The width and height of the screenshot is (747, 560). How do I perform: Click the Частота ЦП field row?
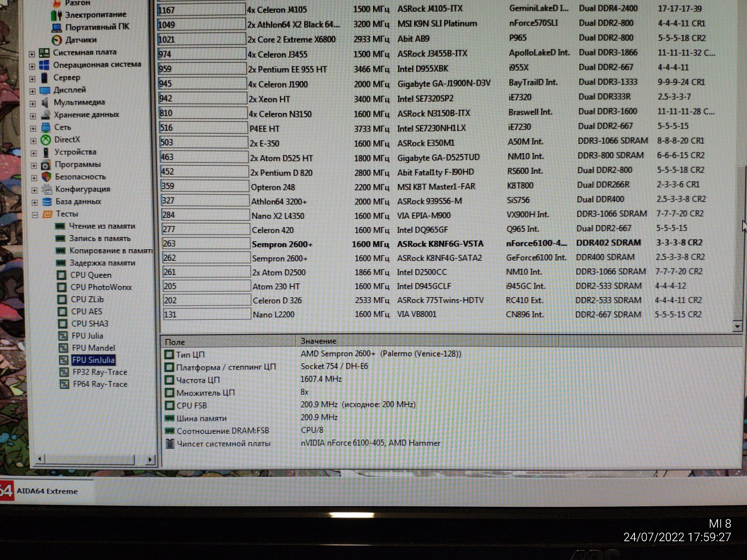point(253,379)
